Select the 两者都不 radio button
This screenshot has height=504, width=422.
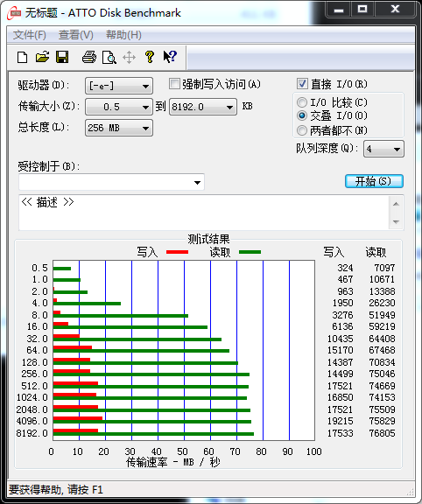[302, 130]
